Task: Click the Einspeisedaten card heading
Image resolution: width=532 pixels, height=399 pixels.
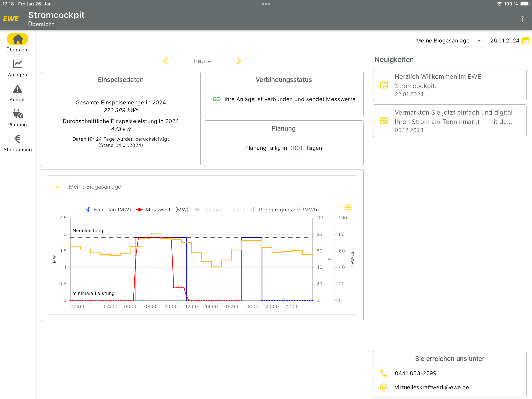Action: coord(121,80)
